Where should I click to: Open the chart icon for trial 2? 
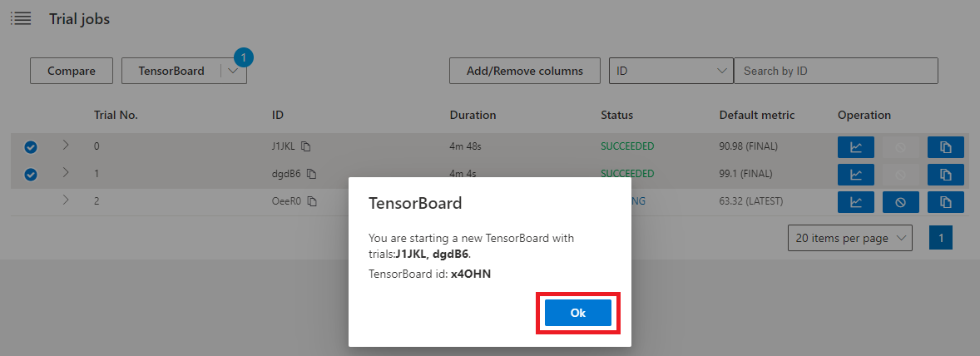(856, 202)
